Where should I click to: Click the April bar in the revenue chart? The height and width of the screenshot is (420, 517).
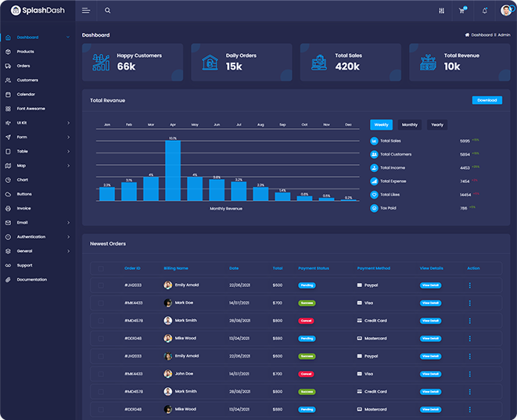(x=173, y=171)
